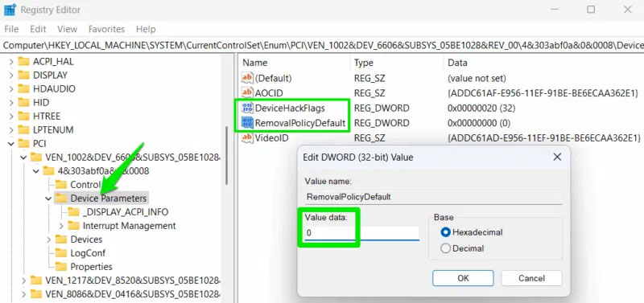This screenshot has width=644, height=303.
Task: Expand the DISPLAY key
Action: click(x=10, y=75)
